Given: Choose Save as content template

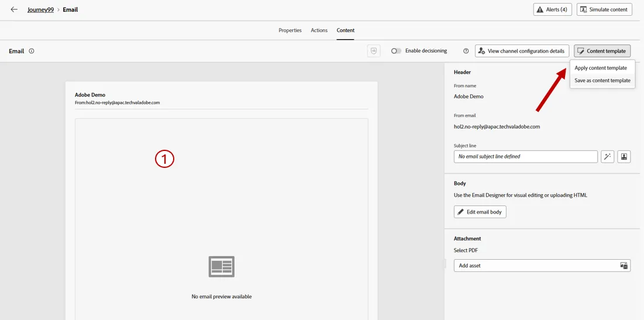Looking at the screenshot, I should point(602,81).
